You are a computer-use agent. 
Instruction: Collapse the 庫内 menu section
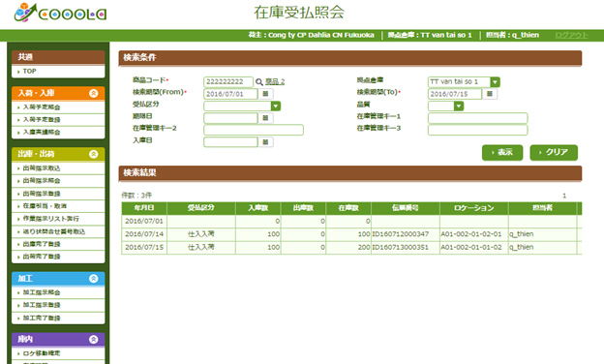coord(94,340)
